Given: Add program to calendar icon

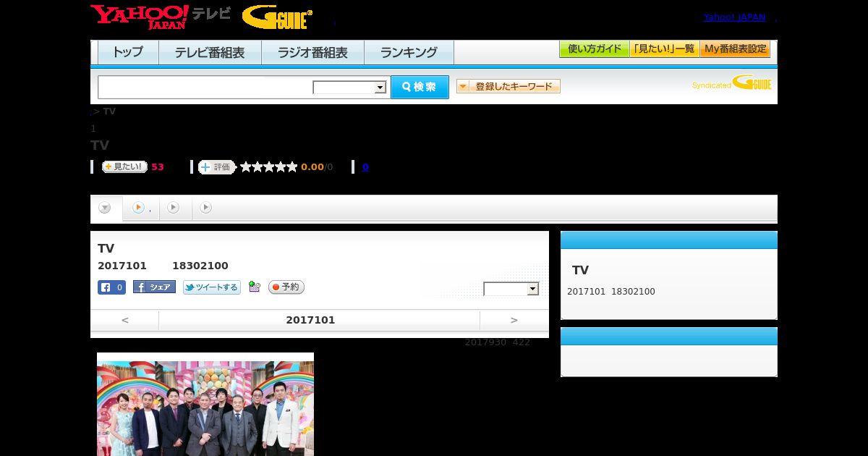Looking at the screenshot, I should point(254,287).
